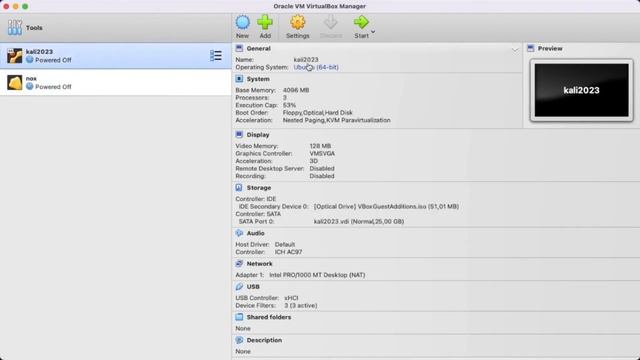Click the Intel PRO/1000 MT Desktop adapter text

[x=317, y=275]
